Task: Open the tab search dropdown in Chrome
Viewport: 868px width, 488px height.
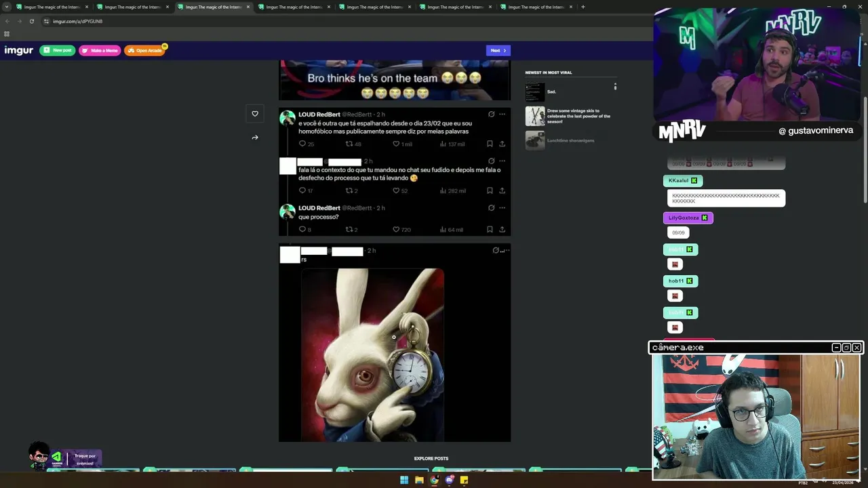Action: (7, 7)
